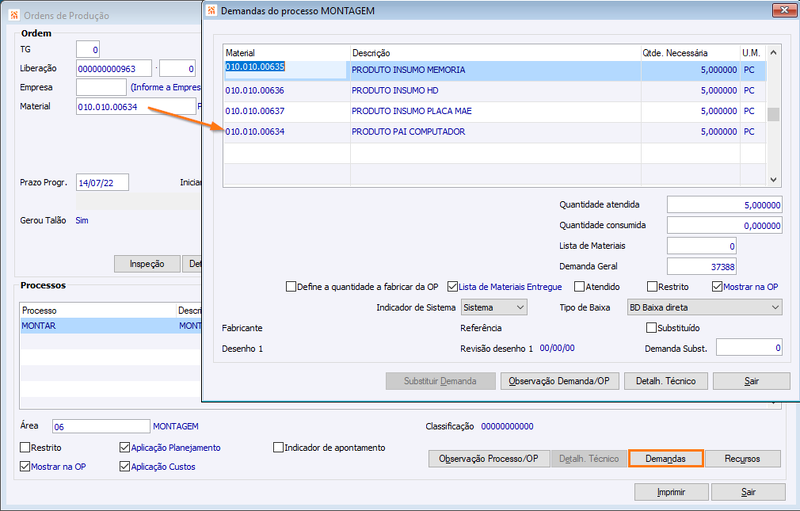The width and height of the screenshot is (800, 511).
Task: Select material row 010.010.00634 PRODUTO PAI COMPUTADOR
Action: (x=495, y=132)
